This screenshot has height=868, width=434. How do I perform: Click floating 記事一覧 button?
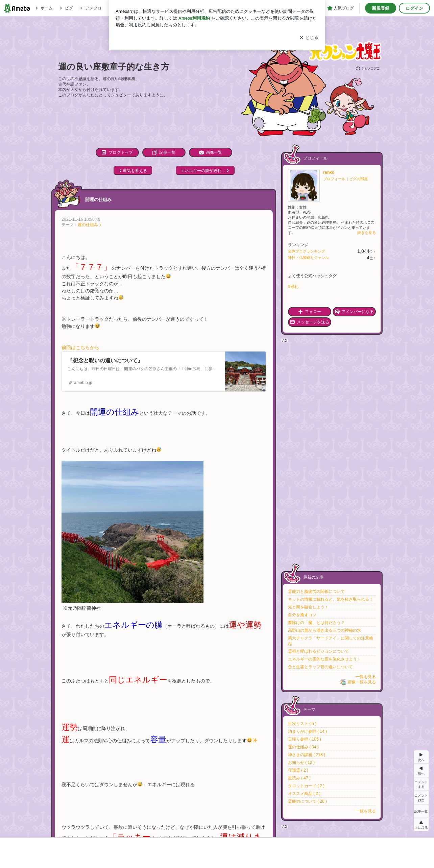point(421,811)
